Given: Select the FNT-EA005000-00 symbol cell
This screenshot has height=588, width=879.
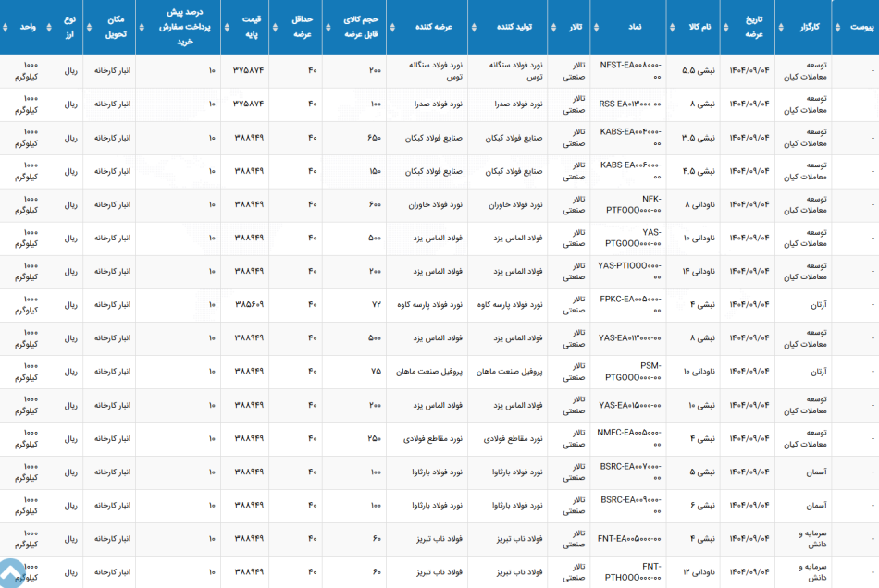Looking at the screenshot, I should coord(629,539).
